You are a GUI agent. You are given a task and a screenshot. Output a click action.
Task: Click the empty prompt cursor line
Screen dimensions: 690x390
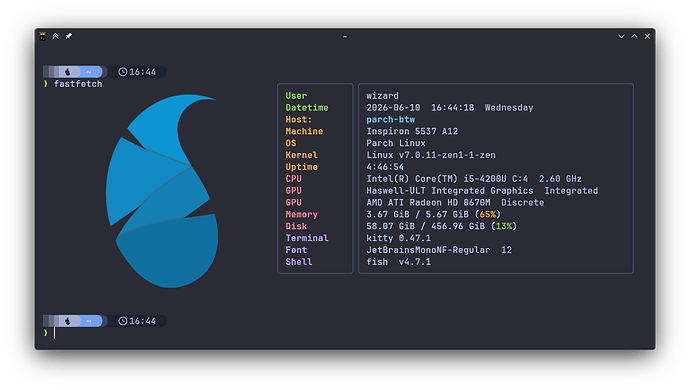[x=55, y=333]
